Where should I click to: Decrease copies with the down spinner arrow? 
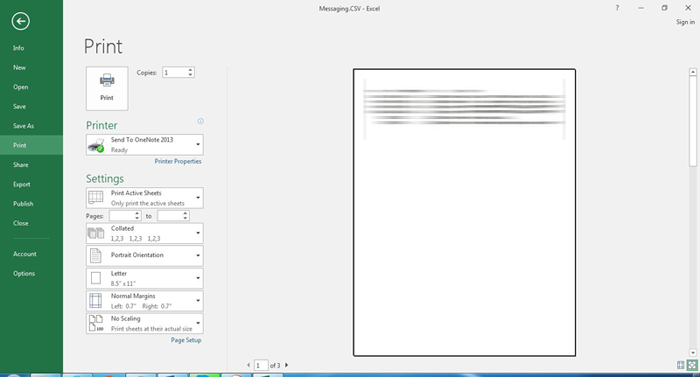pyautogui.click(x=191, y=75)
